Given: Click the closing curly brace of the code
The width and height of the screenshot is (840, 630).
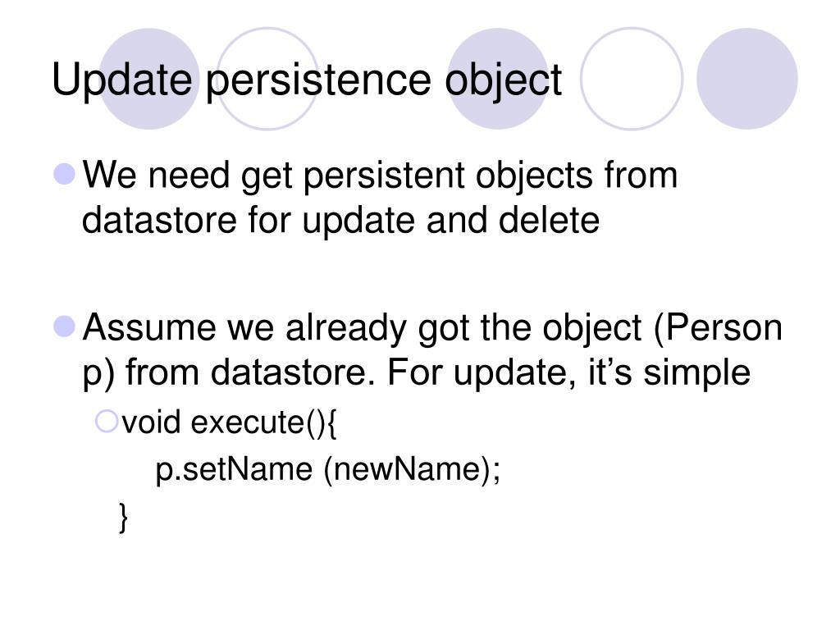Looking at the screenshot, I should click(x=123, y=517).
